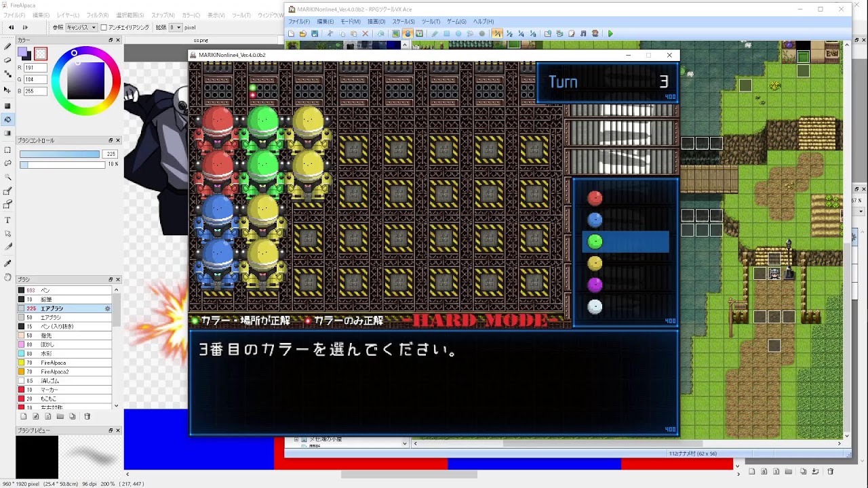Select the FireAlpaca2 brush in the list
This screenshot has height=488, width=868.
65,372
